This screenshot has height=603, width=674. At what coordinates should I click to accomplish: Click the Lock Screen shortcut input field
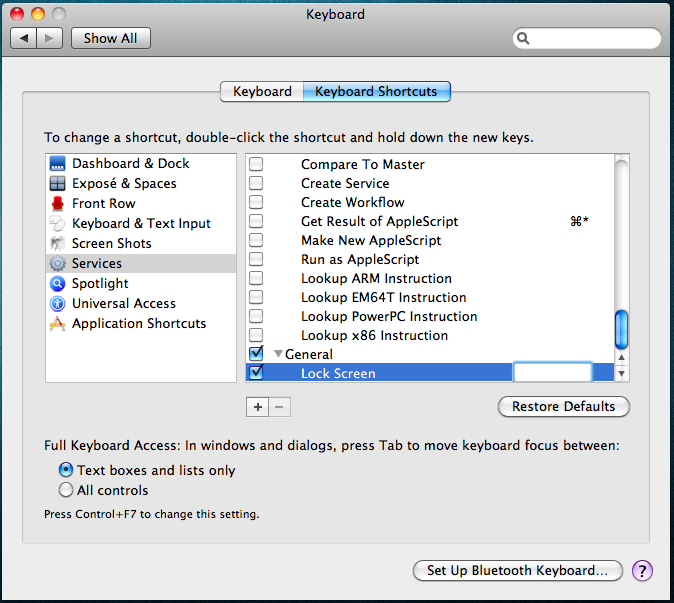point(553,373)
